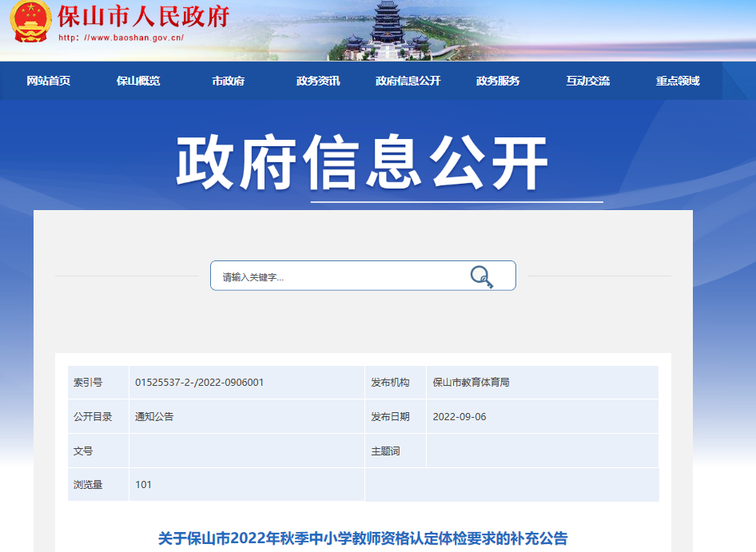Click the index number 01525537-2-/2022-0906001
The width and height of the screenshot is (756, 552).
pos(200,383)
